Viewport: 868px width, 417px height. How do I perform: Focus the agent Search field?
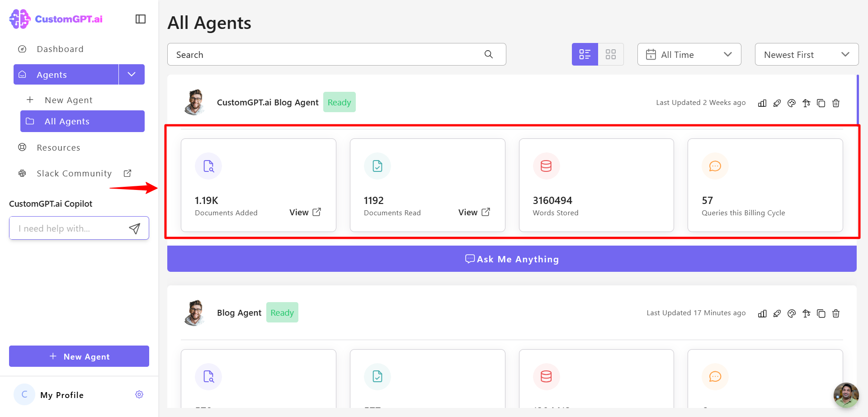pos(337,54)
